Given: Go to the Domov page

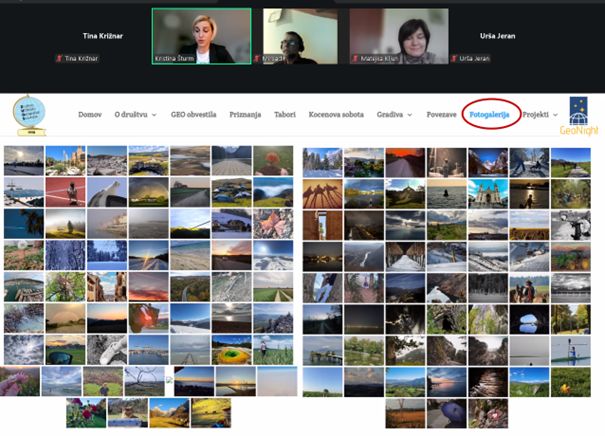Looking at the screenshot, I should click(90, 115).
